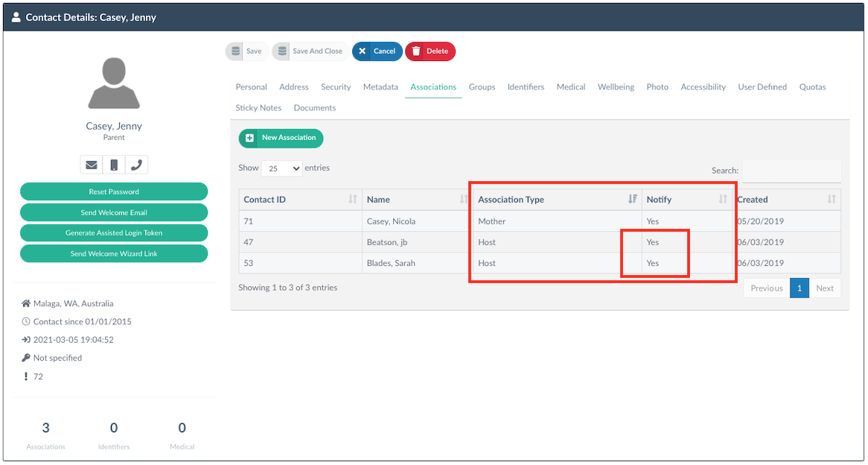
Task: Send Welcome Wizard Link
Action: tap(114, 253)
